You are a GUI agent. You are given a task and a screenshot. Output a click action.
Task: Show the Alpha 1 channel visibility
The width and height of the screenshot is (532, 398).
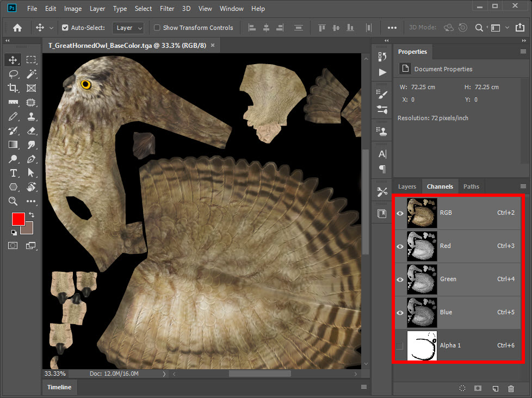pos(400,346)
